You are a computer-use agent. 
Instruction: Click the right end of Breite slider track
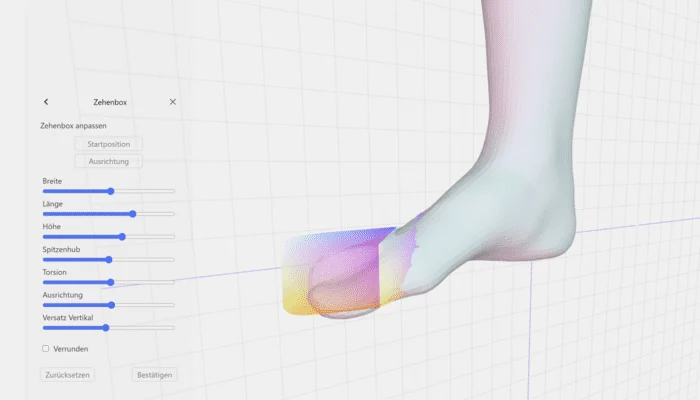click(172, 191)
